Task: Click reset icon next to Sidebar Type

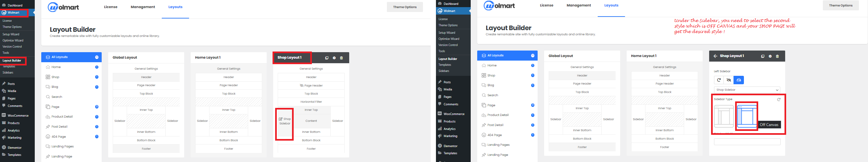Action: point(778,99)
